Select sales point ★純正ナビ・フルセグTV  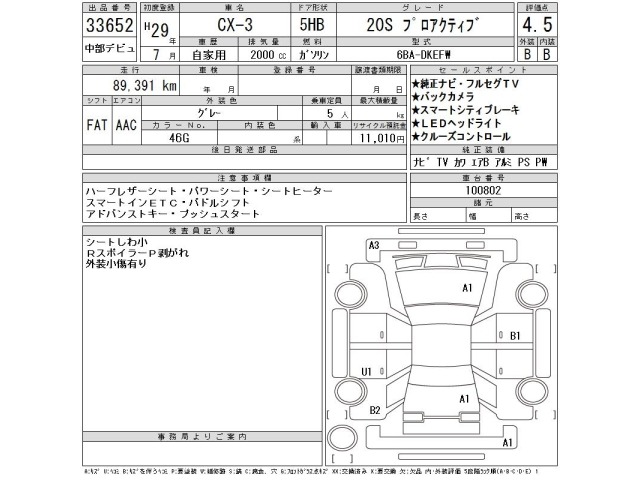(465, 84)
